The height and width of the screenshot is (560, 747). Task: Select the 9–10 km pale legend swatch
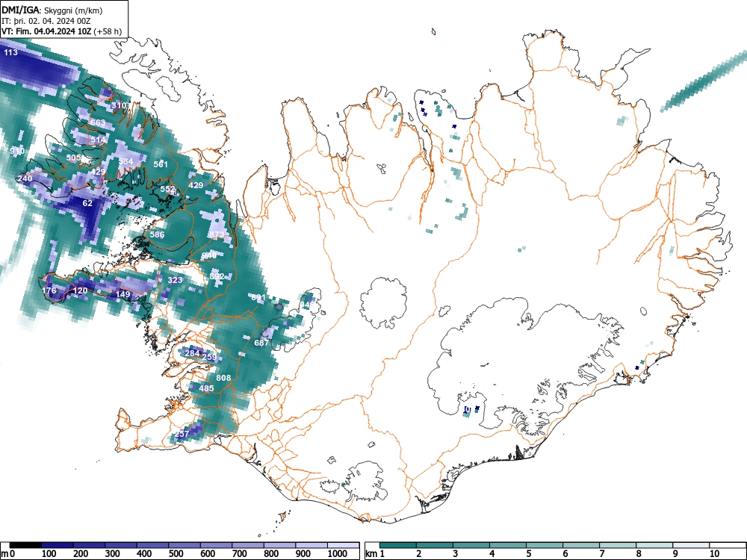click(x=691, y=545)
